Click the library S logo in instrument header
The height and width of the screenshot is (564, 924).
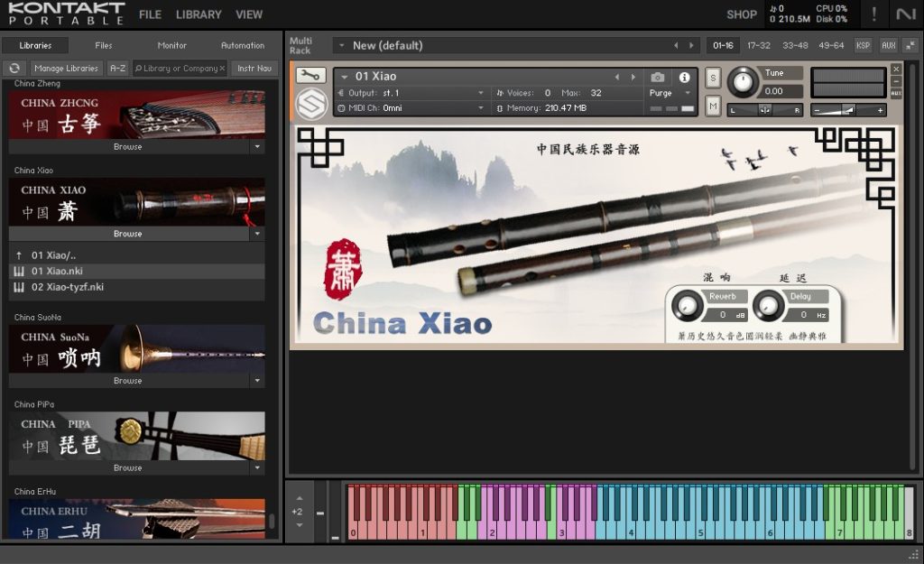(x=310, y=104)
